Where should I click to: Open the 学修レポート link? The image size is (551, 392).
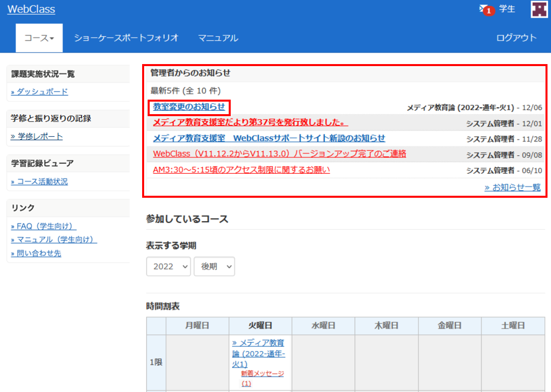[37, 136]
